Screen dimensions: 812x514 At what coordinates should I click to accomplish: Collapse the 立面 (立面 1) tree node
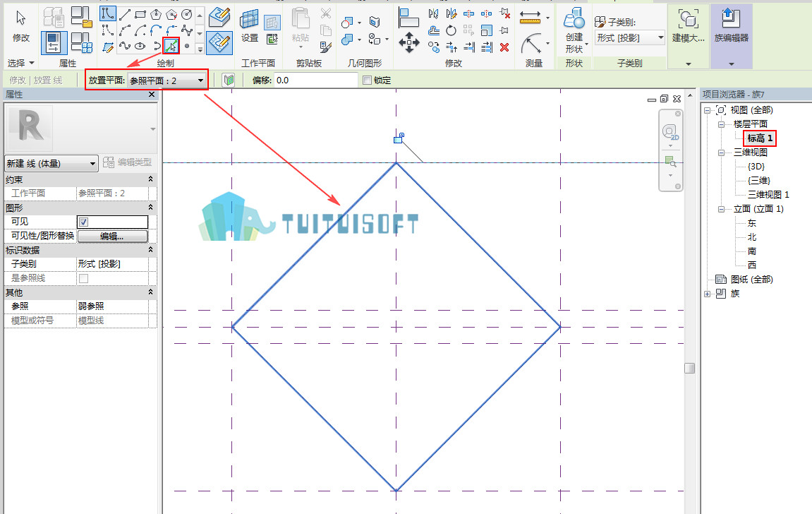pyautogui.click(x=721, y=209)
